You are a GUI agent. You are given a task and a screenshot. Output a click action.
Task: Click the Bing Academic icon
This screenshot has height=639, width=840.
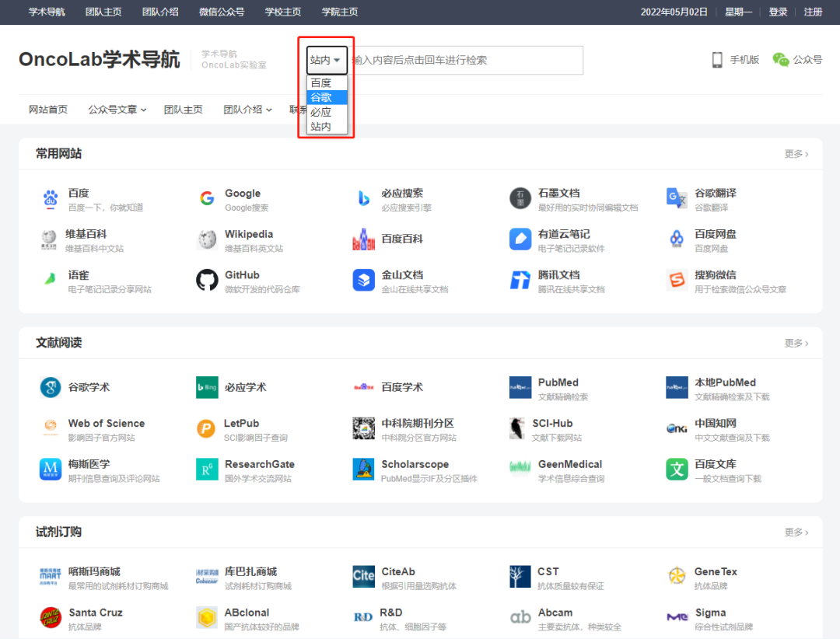[208, 387]
